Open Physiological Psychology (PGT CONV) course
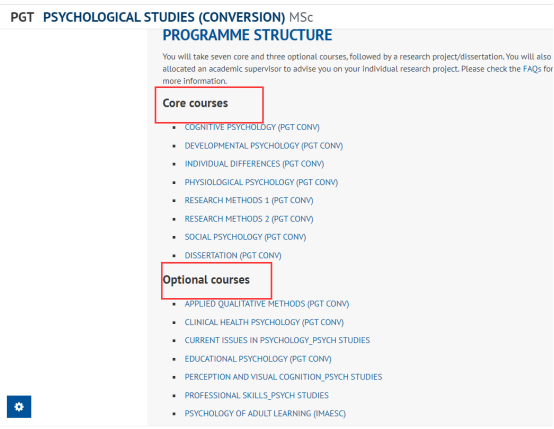 click(x=261, y=182)
